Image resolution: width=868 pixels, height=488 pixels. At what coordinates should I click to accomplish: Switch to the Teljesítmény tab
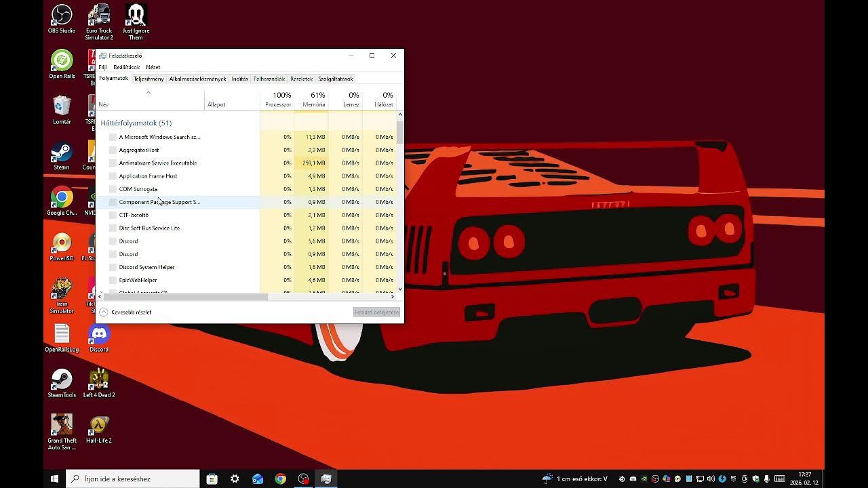tap(149, 79)
